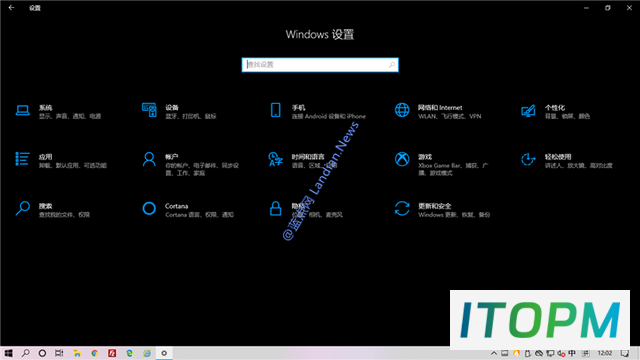Screen dimensions: 640x360
Task: Click the 查找设置 search input field
Action: (320, 64)
